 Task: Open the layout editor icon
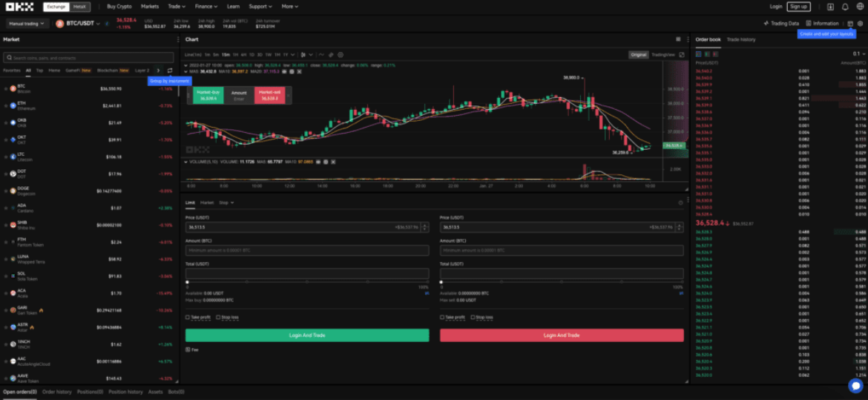[850, 24]
